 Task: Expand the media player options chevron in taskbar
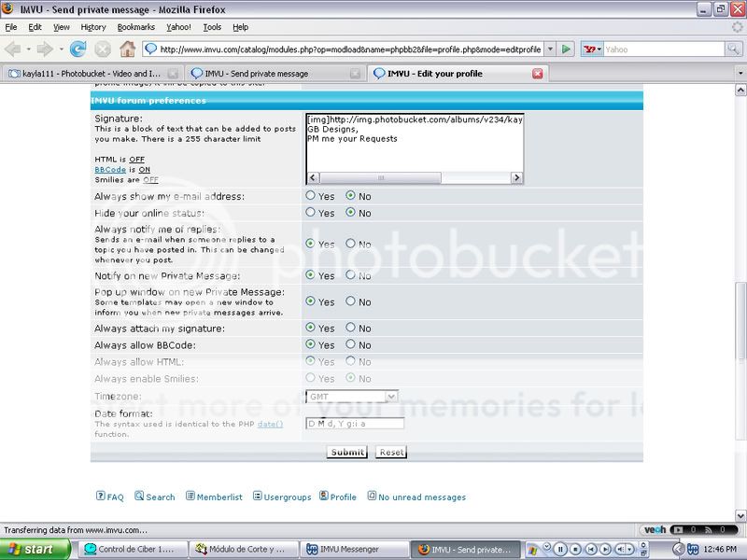click(546, 545)
